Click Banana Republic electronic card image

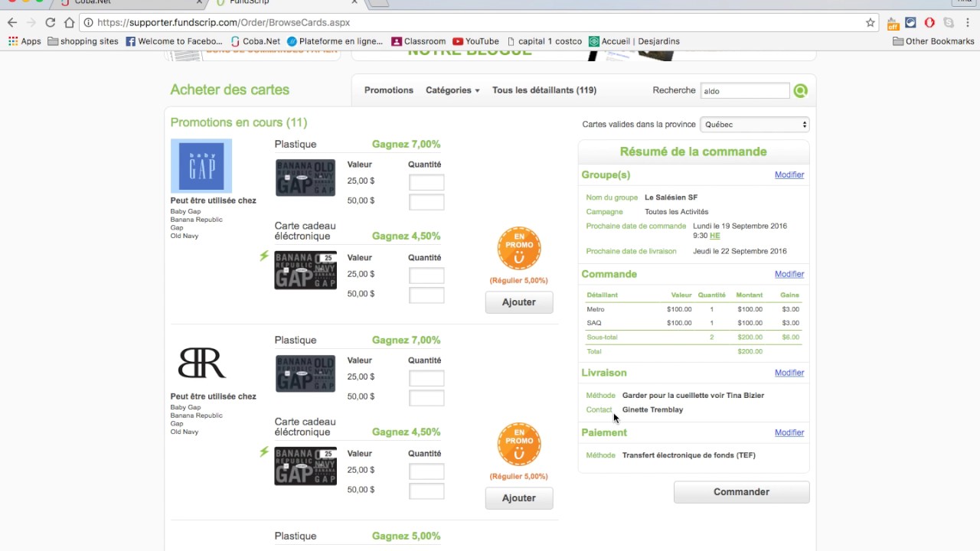(305, 466)
